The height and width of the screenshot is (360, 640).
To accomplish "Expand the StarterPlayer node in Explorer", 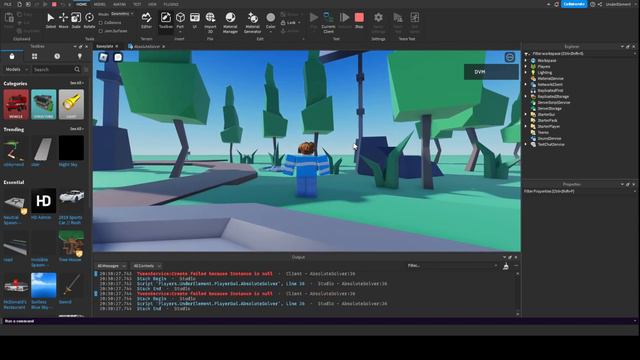I will point(527,127).
